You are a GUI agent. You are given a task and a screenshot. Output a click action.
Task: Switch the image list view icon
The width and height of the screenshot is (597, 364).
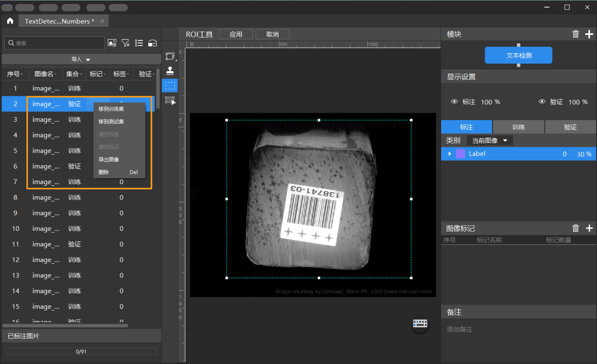click(139, 43)
